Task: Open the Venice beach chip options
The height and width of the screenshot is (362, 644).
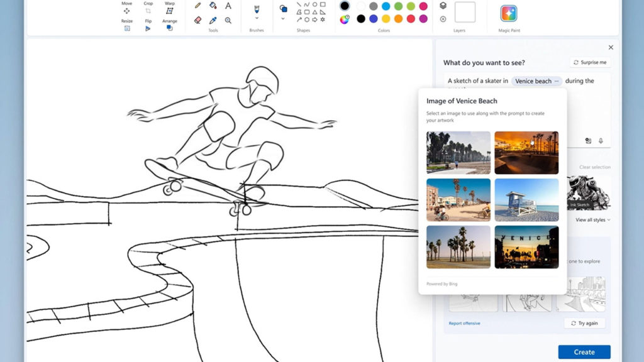Action: pyautogui.click(x=557, y=81)
